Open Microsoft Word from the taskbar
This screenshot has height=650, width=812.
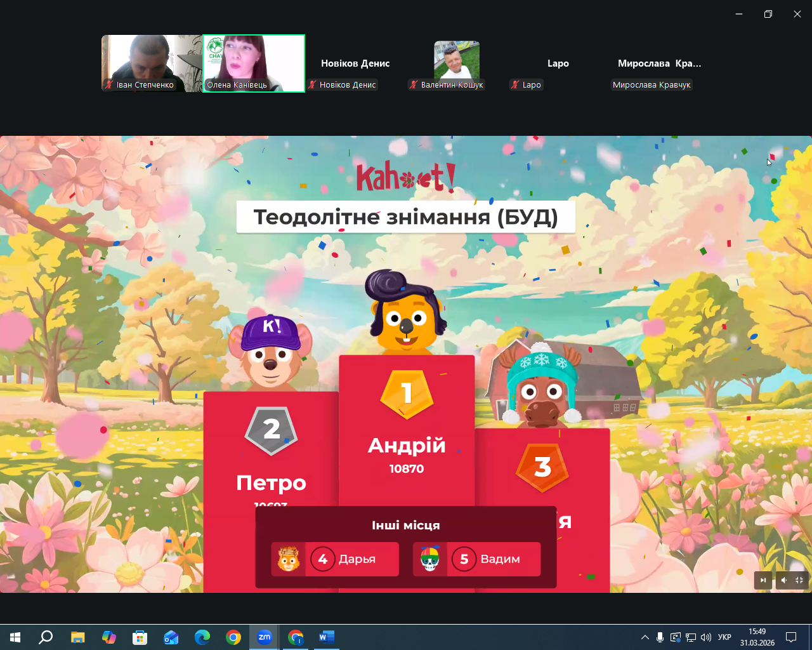pos(326,637)
